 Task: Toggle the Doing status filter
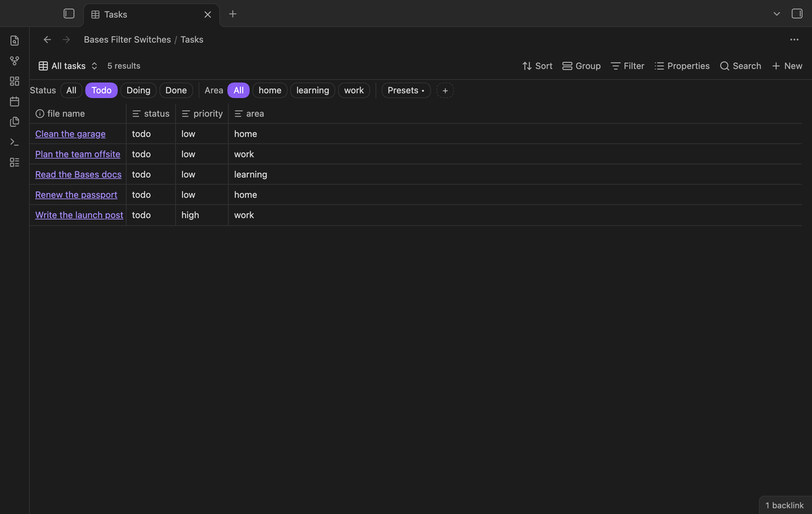click(138, 90)
